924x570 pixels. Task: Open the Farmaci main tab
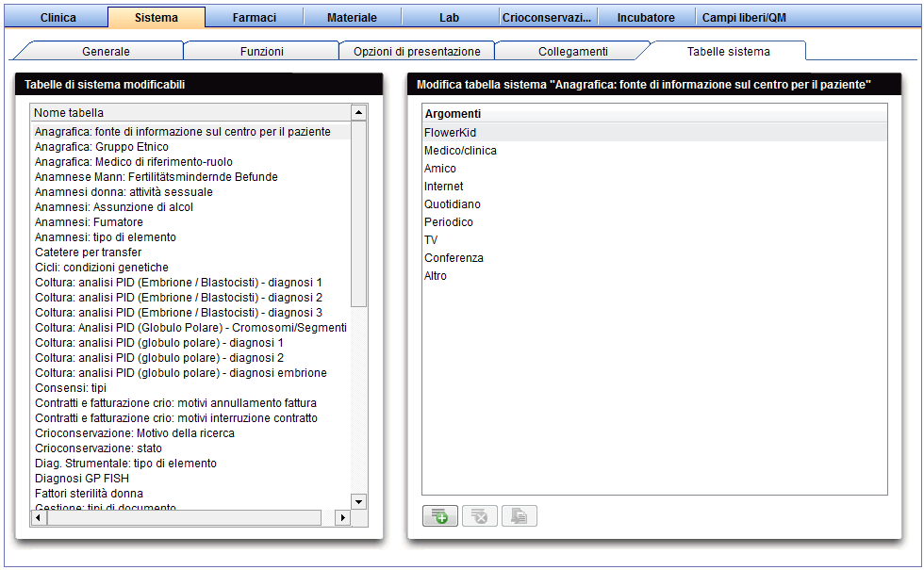tap(254, 18)
